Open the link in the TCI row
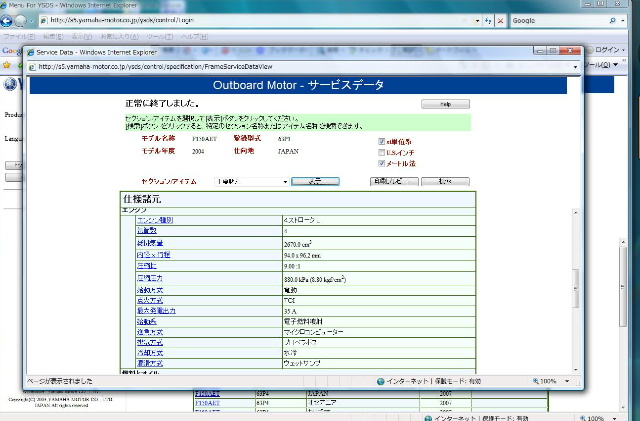This screenshot has height=421, width=640. (x=149, y=301)
